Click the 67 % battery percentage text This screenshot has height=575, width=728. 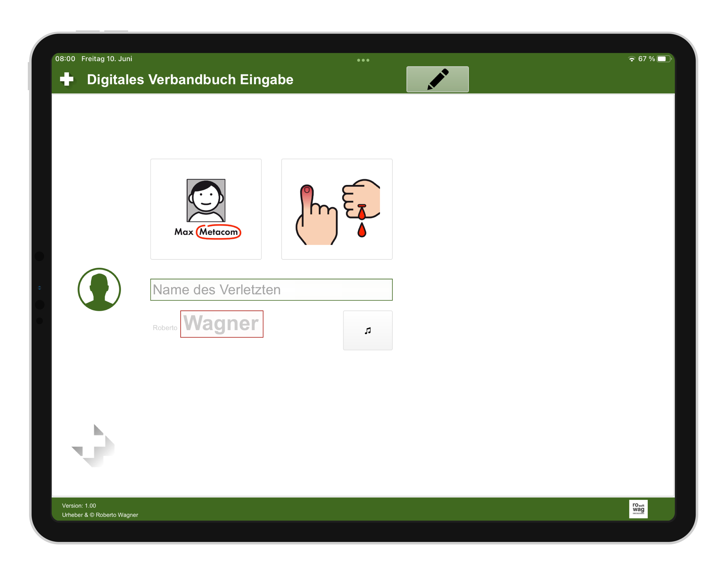[646, 59]
